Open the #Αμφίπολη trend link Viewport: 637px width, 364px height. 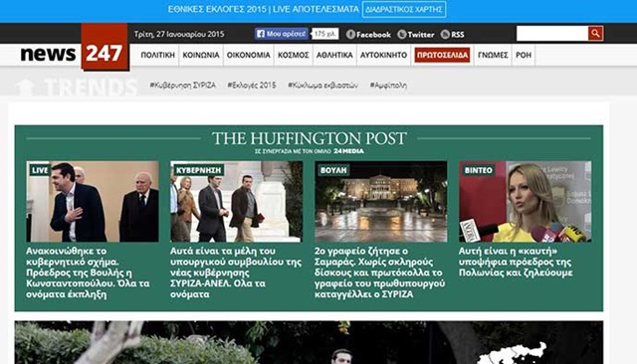tap(388, 86)
